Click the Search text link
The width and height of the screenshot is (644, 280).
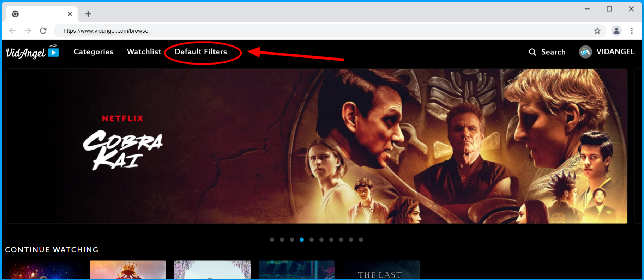553,52
